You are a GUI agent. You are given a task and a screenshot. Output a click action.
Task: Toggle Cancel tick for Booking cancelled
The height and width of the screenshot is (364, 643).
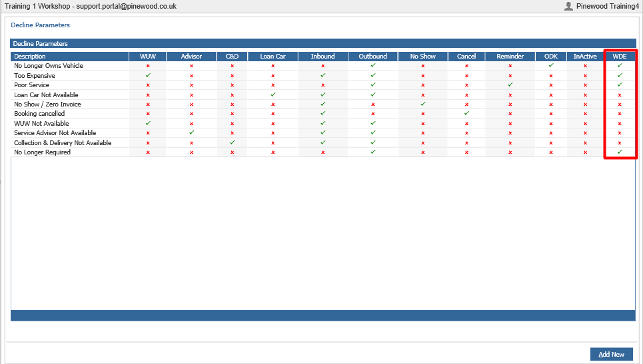click(466, 113)
